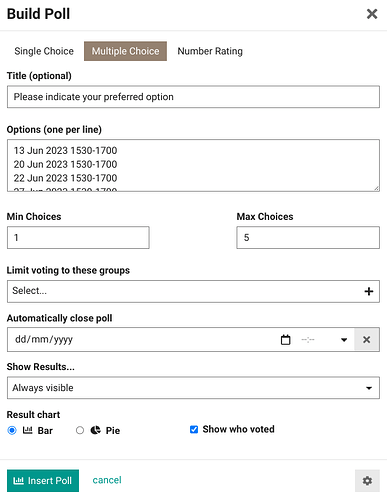
Task: Open the calendar date picker icon
Action: (286, 340)
